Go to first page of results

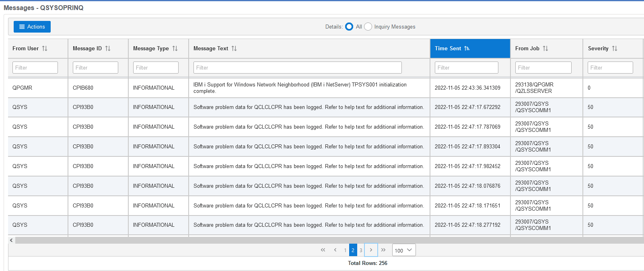tap(323, 250)
